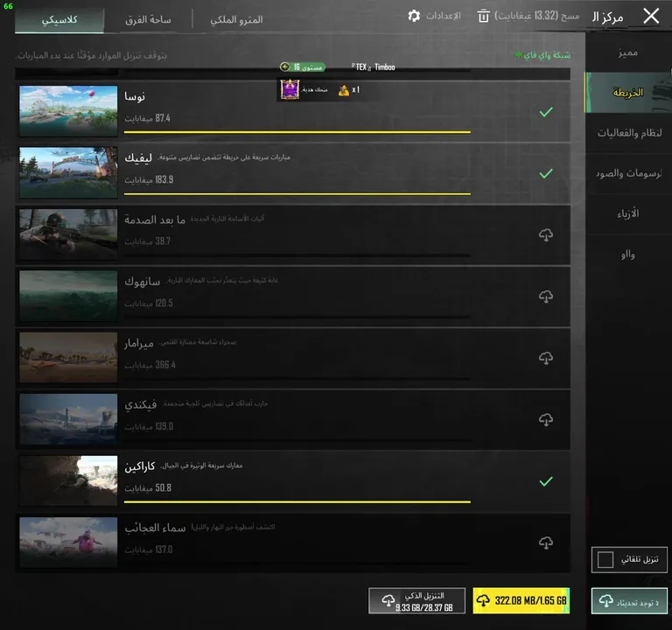Screen dimensions: 672x630
Task: Download the ميرامار map cloud icon
Action: (546, 358)
